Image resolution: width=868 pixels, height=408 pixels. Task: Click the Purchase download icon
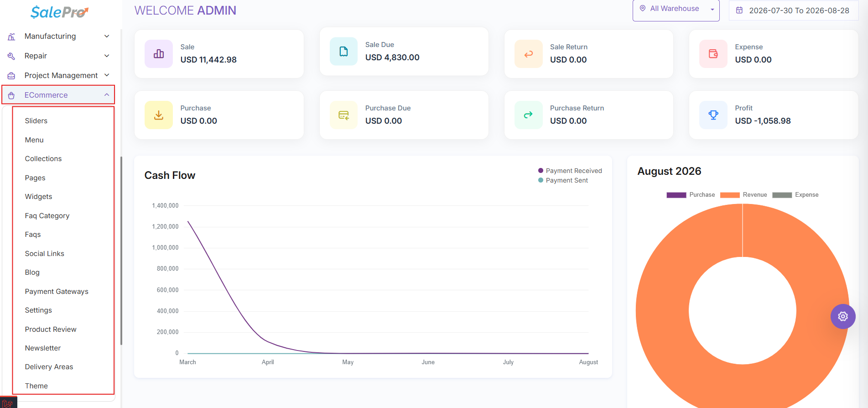tap(159, 115)
